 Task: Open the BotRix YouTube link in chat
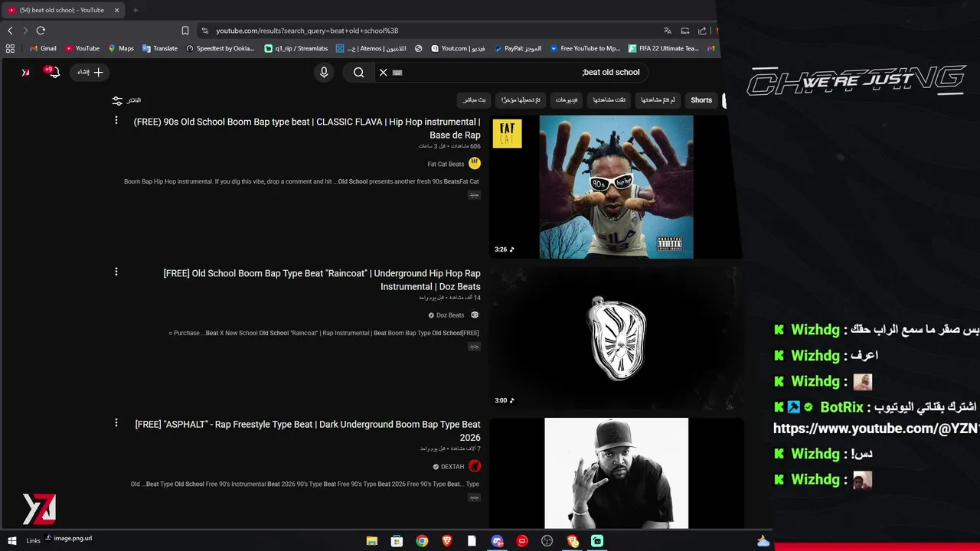(x=876, y=429)
